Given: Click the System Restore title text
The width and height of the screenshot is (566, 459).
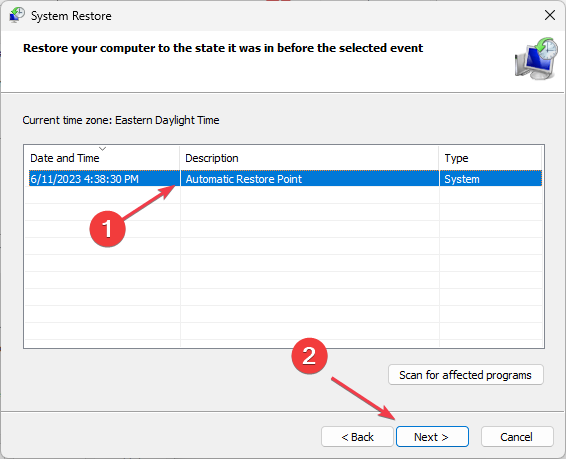Looking at the screenshot, I should tap(71, 16).
